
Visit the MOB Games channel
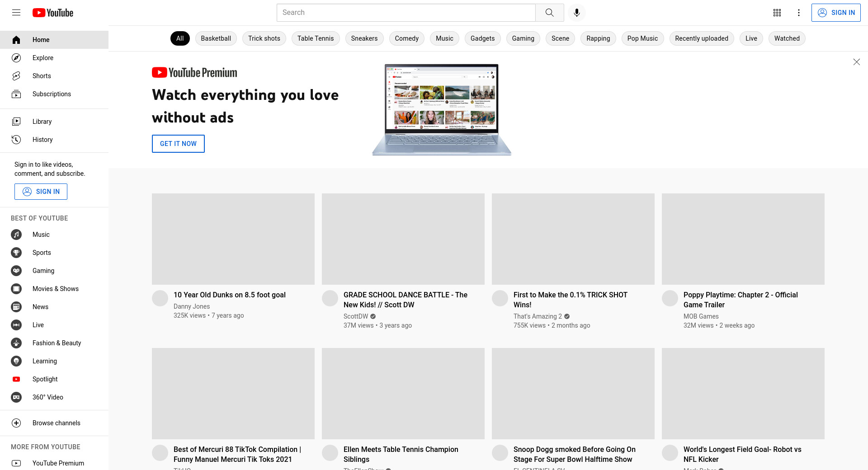(x=701, y=316)
